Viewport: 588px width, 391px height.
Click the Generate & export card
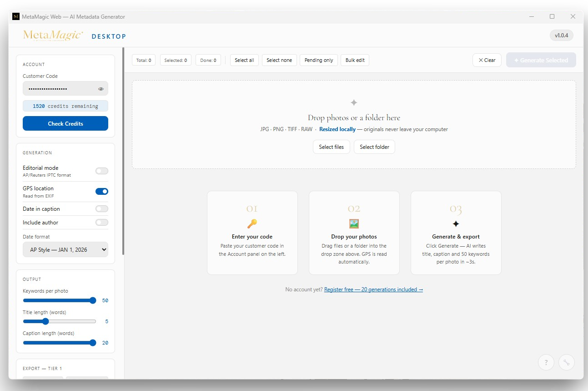456,233
